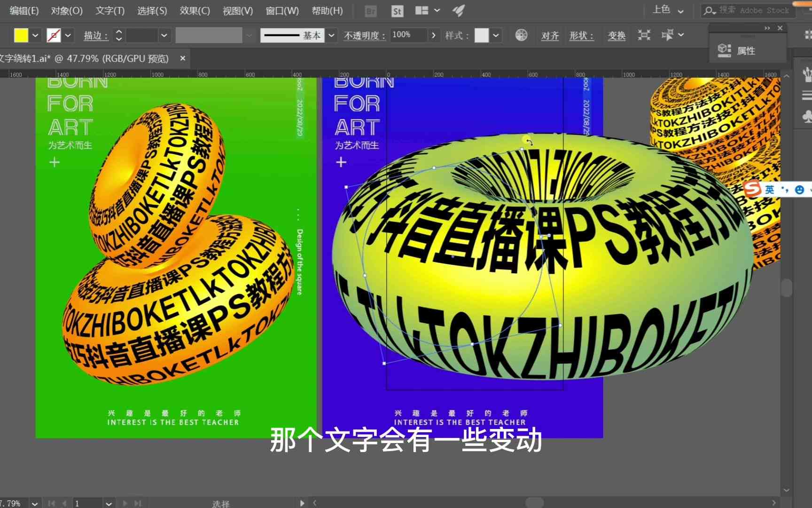Click the stroke weight value field
812x508 pixels.
point(142,35)
